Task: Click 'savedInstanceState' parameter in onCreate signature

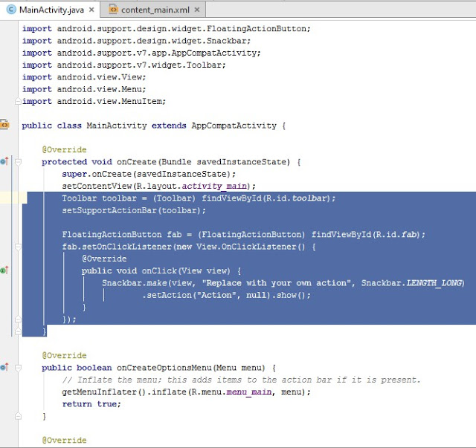Action: click(241, 162)
